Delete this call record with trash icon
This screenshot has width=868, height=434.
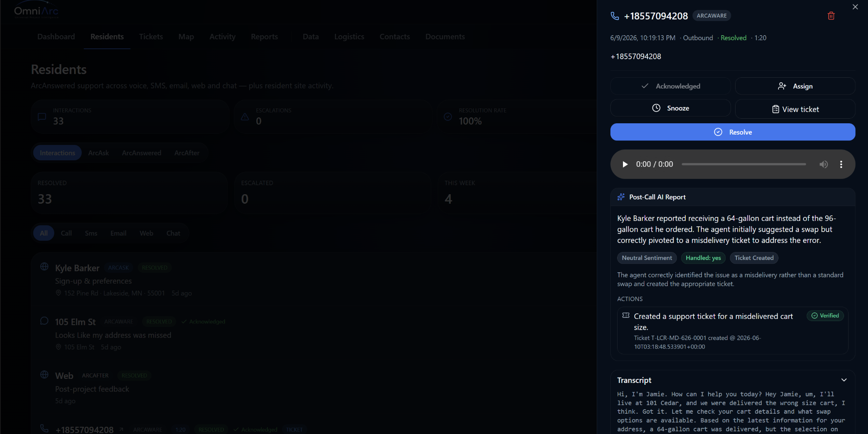pos(831,16)
